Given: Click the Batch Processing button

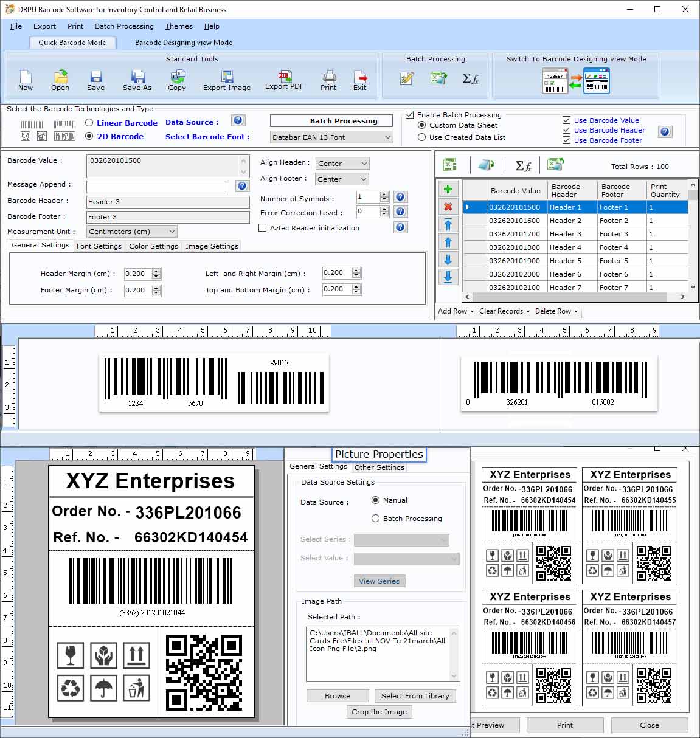Looking at the screenshot, I should (x=331, y=120).
